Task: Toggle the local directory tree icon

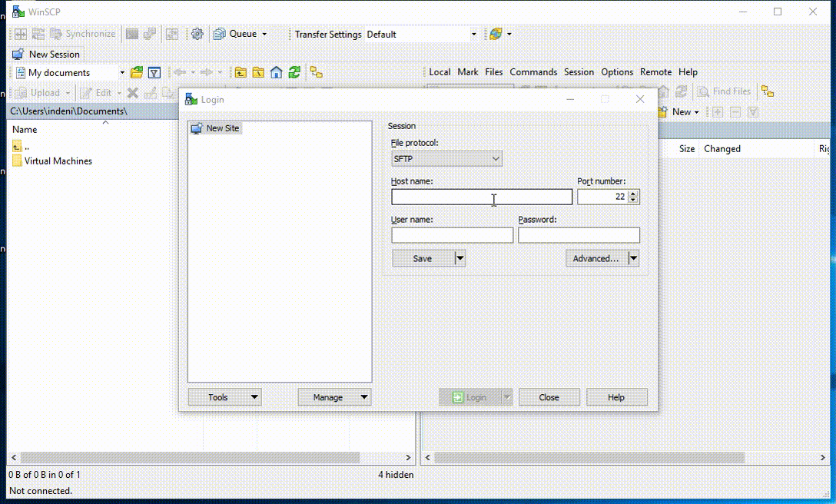Action: tap(316, 72)
